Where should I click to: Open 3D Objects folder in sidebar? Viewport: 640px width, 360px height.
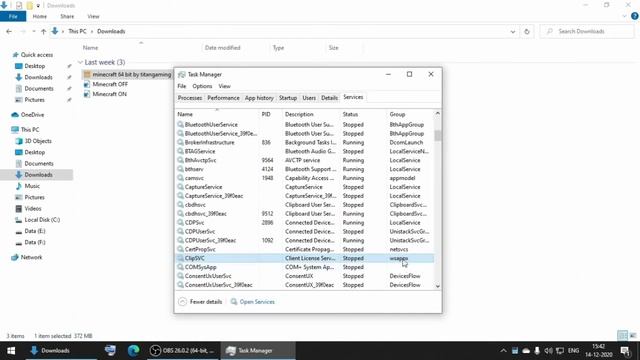click(x=33, y=141)
